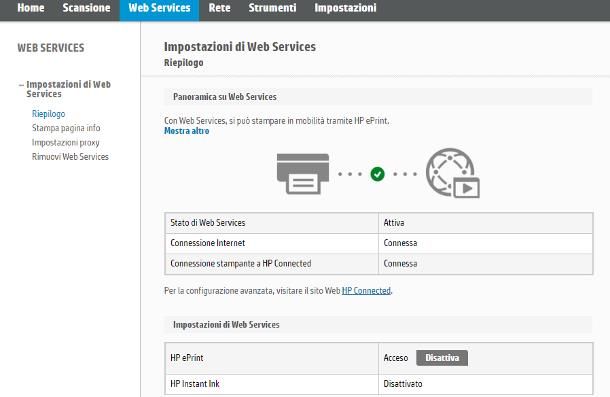
Task: Open the Home tab
Action: (31, 8)
